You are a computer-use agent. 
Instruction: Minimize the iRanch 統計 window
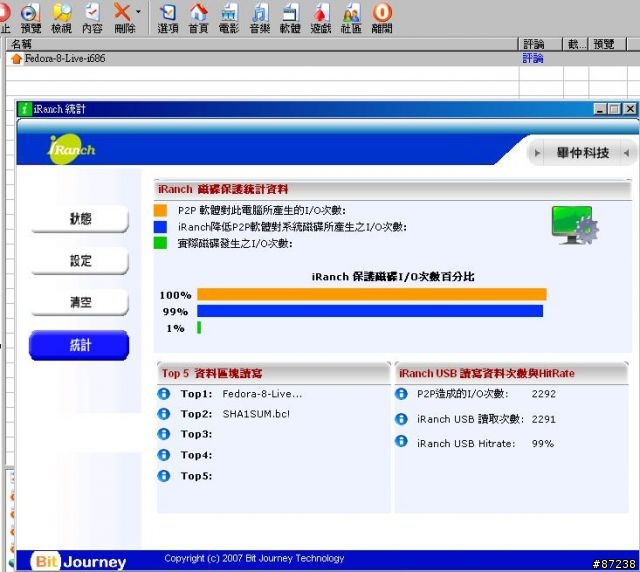click(600, 109)
